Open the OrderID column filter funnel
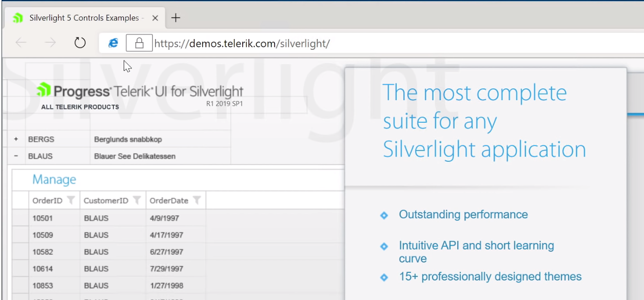 click(x=71, y=200)
